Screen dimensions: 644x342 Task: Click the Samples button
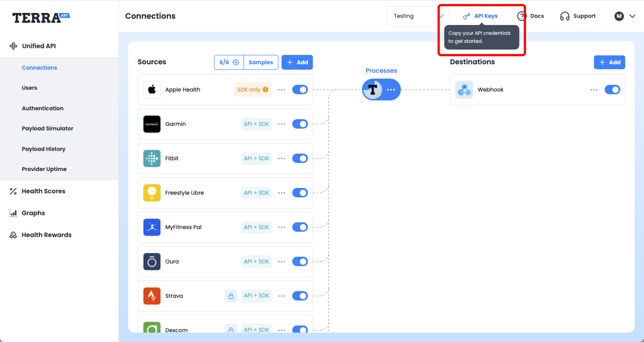point(261,62)
